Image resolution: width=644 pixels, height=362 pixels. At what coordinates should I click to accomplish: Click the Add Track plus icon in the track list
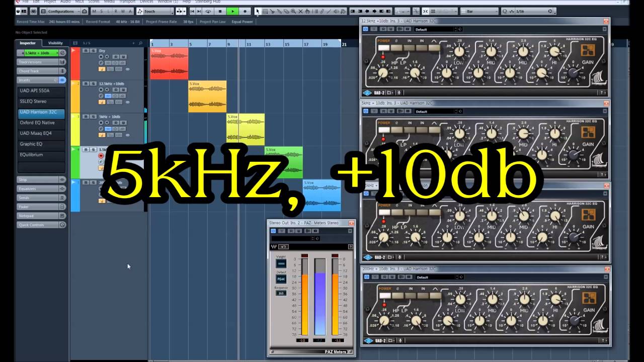click(134, 43)
